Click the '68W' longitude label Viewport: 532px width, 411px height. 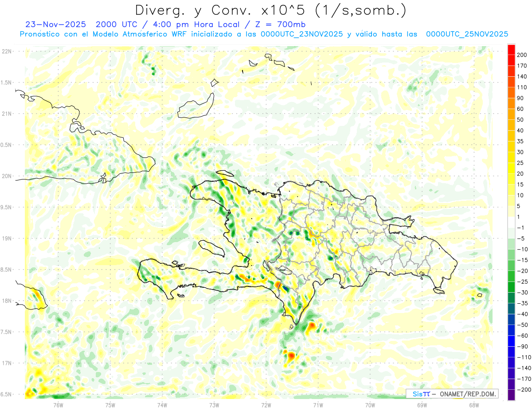click(x=474, y=405)
